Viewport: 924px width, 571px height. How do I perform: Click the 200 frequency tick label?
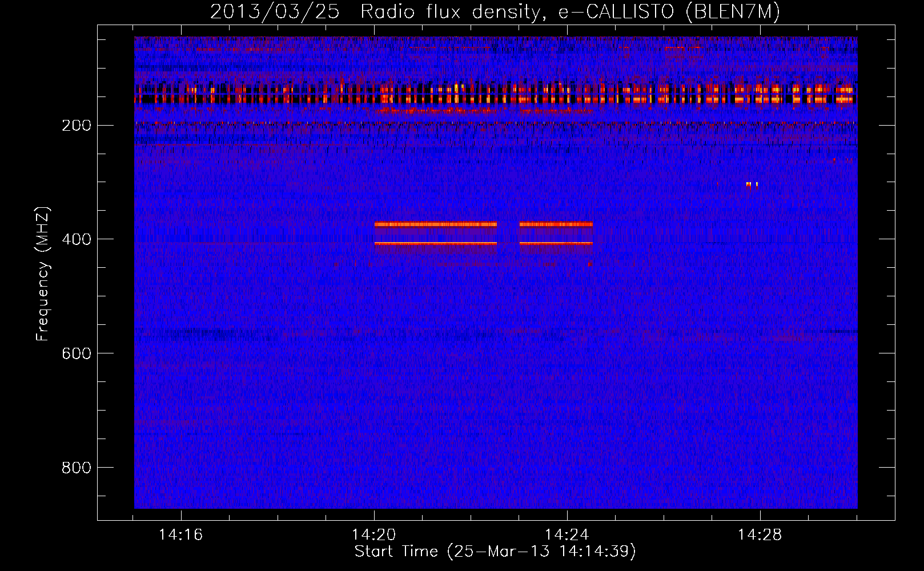77,126
